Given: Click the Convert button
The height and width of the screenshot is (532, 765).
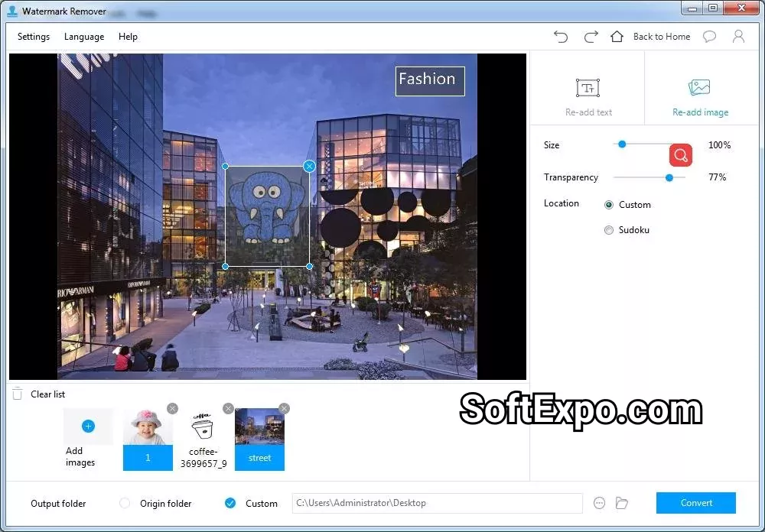Looking at the screenshot, I should click(x=695, y=503).
